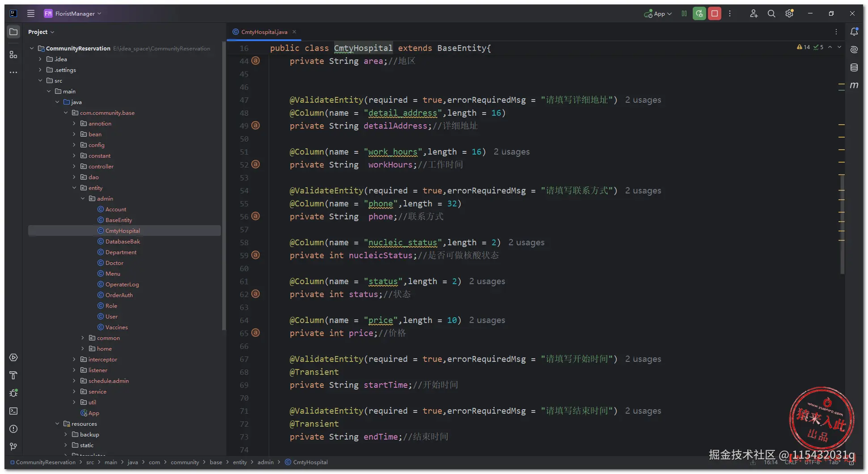Click '2 usages' hint after price column
Screen dimensions: 868x474
[x=487, y=320]
